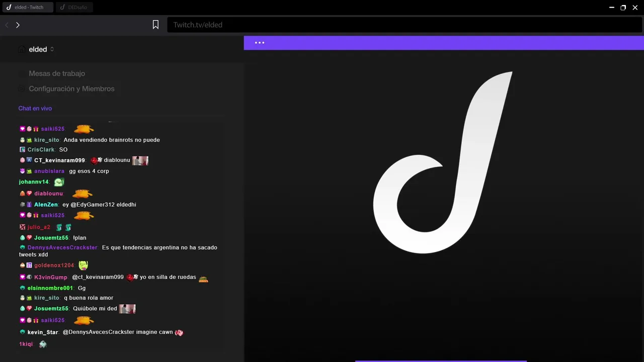The image size is (644, 362).
Task: Open the elded workspace switcher chevron
Action: pyautogui.click(x=52, y=49)
